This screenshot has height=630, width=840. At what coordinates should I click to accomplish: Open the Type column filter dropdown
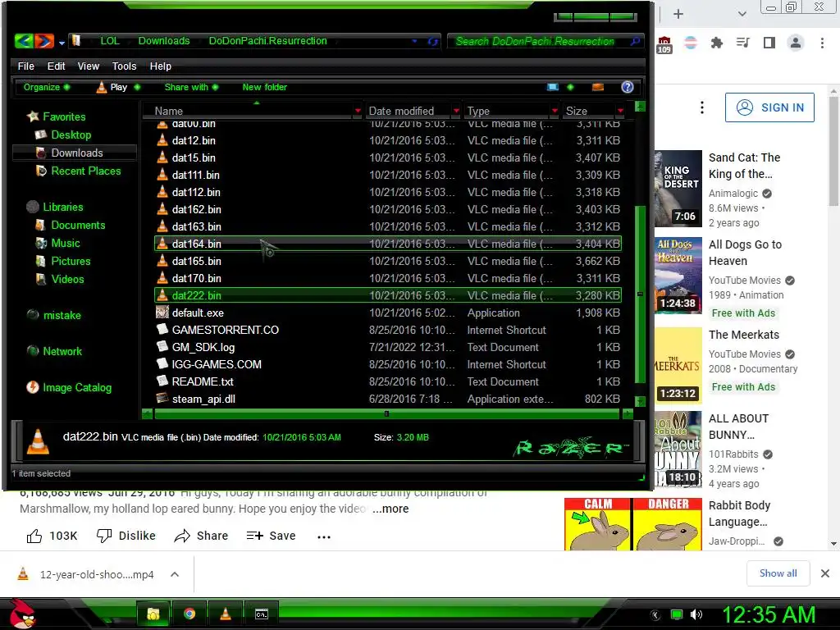555,111
